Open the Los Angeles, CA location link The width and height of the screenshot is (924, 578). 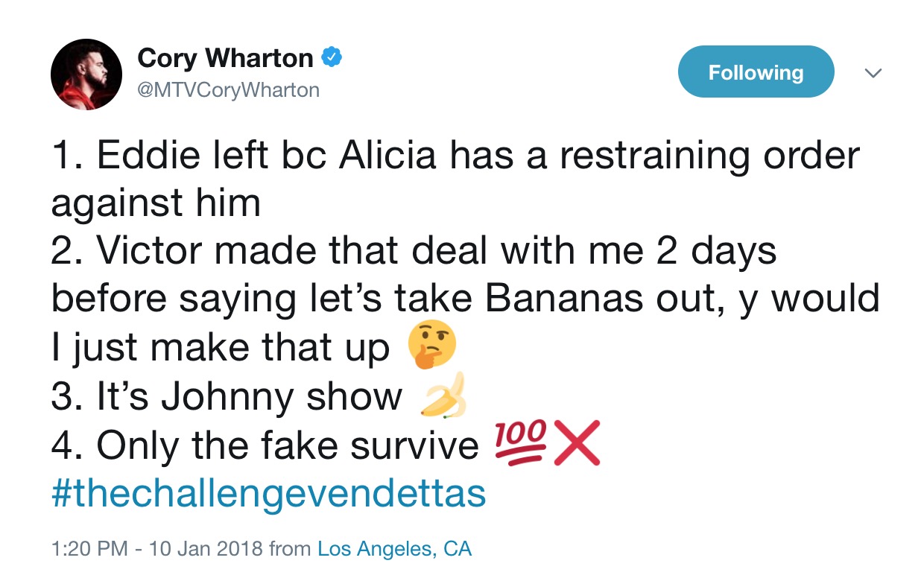coord(395,550)
